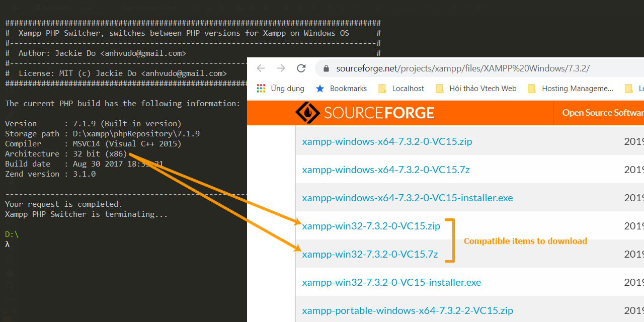Image resolution: width=644 pixels, height=322 pixels.
Task: Click the 'Build date : Aug 30 2017' line
Action: [x=84, y=164]
